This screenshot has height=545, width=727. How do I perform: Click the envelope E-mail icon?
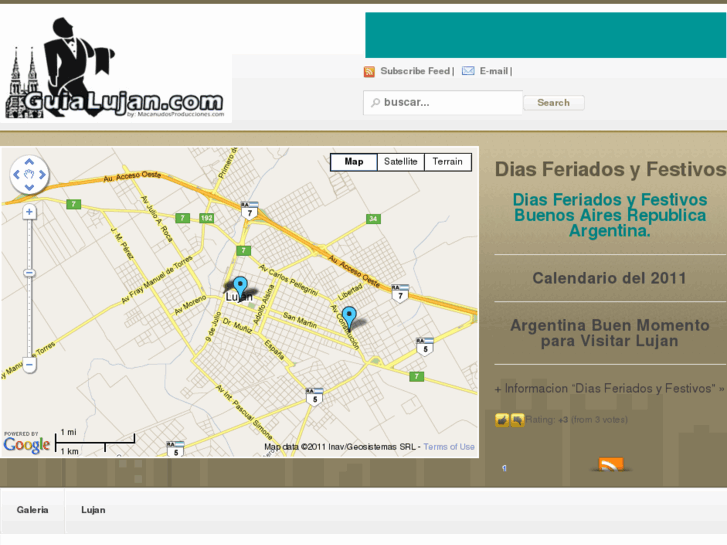pos(468,71)
